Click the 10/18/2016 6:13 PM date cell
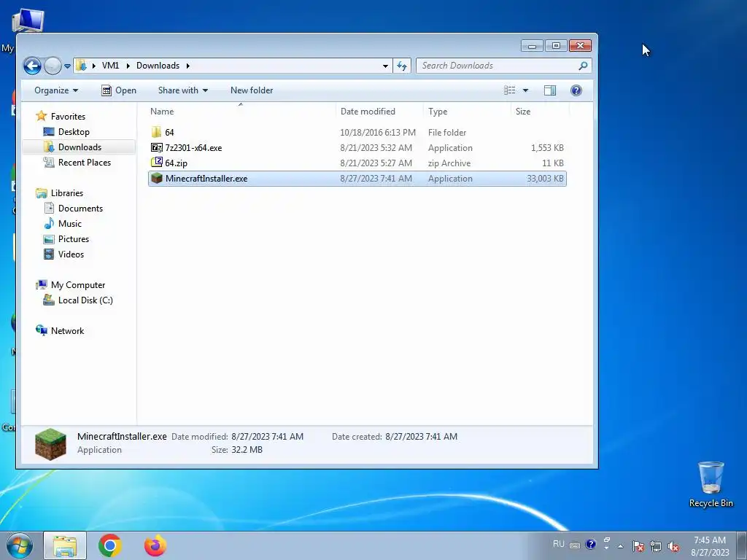This screenshot has width=747, height=560. [x=378, y=133]
